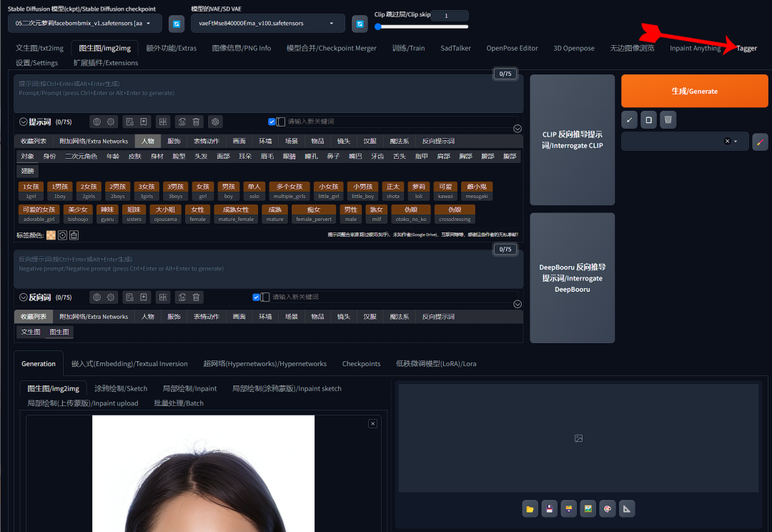Screen dimensions: 772x532
Task: Click the clear icon next to 标签颜色
Action: tap(74, 235)
